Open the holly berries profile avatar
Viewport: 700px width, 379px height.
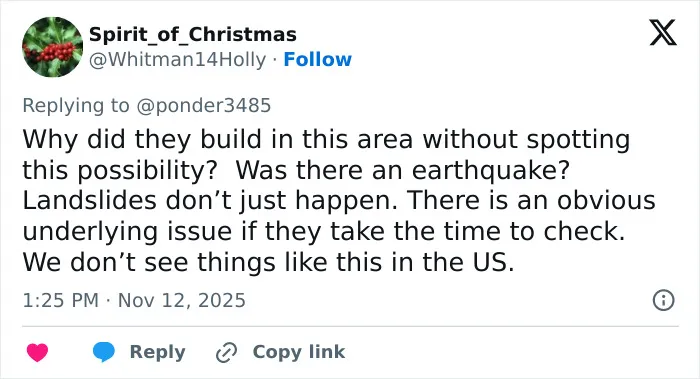click(53, 47)
